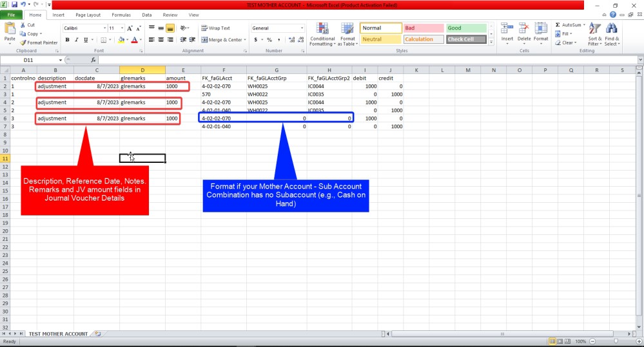
Task: Click the Save icon in quick access toolbar
Action: [x=14, y=5]
